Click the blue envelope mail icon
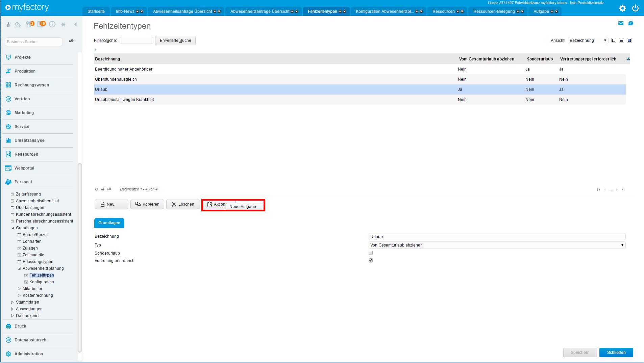 pyautogui.click(x=621, y=23)
